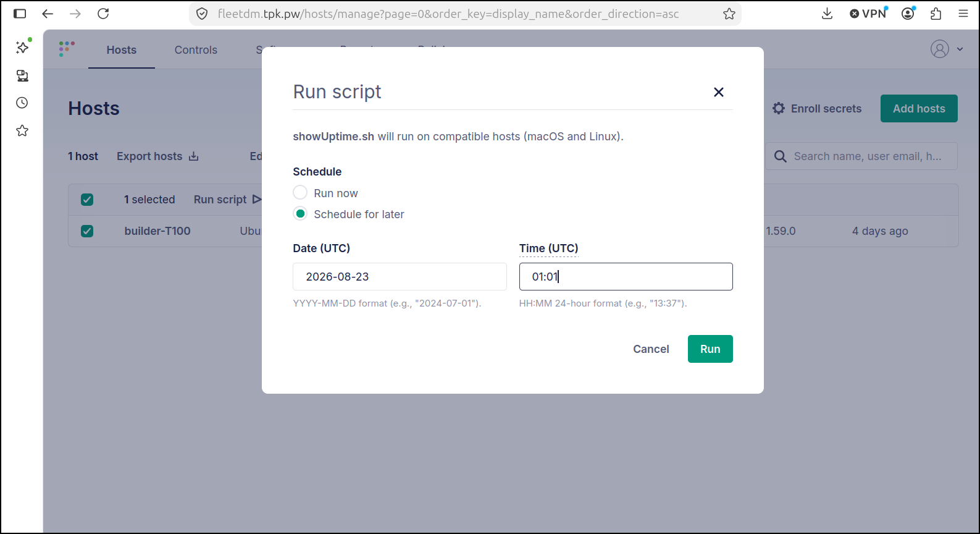The width and height of the screenshot is (980, 534).
Task: Select the Run now radio option
Action: click(x=300, y=193)
